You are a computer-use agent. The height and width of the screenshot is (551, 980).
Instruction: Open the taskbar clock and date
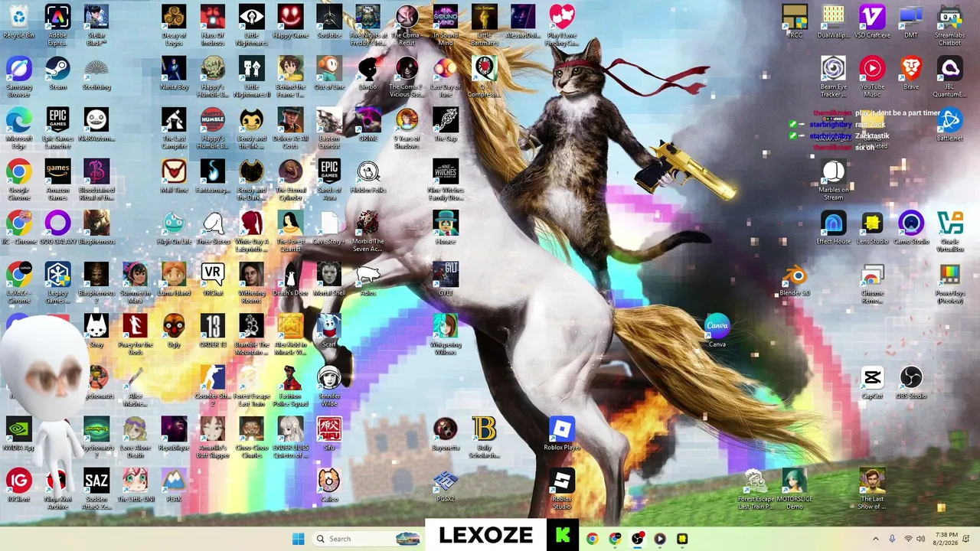pyautogui.click(x=946, y=539)
